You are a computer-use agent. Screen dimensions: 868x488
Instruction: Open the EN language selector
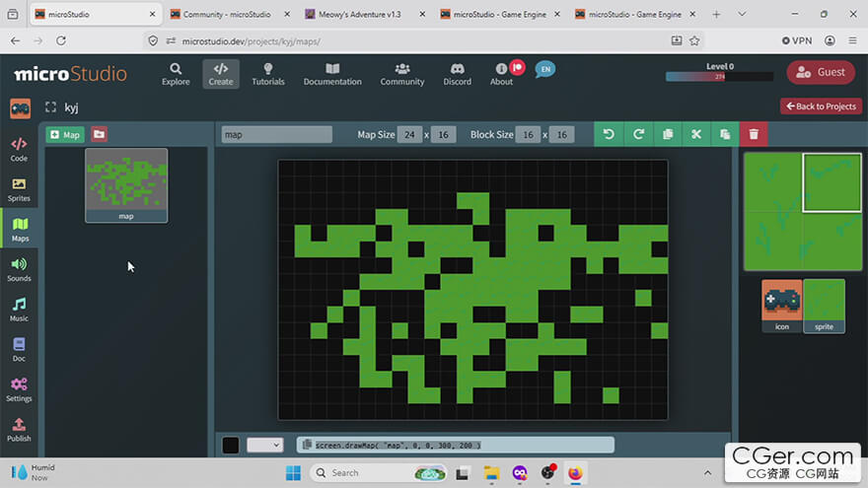[x=545, y=69]
